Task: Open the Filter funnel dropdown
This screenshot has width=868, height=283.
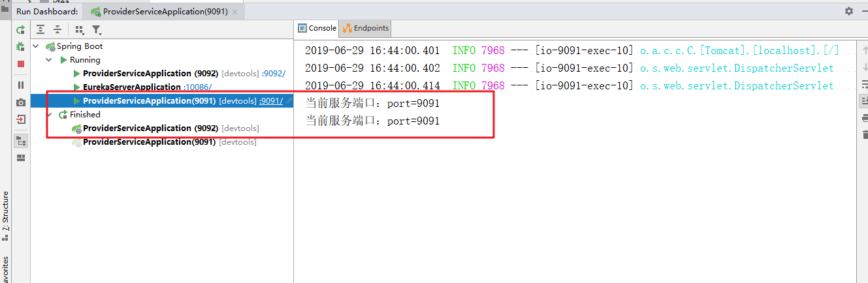Action: tap(97, 29)
